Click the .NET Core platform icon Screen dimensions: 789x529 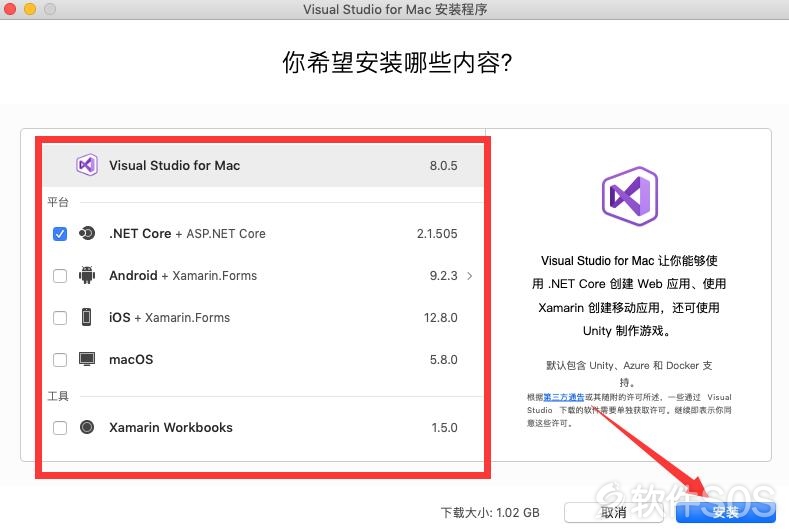pos(87,234)
